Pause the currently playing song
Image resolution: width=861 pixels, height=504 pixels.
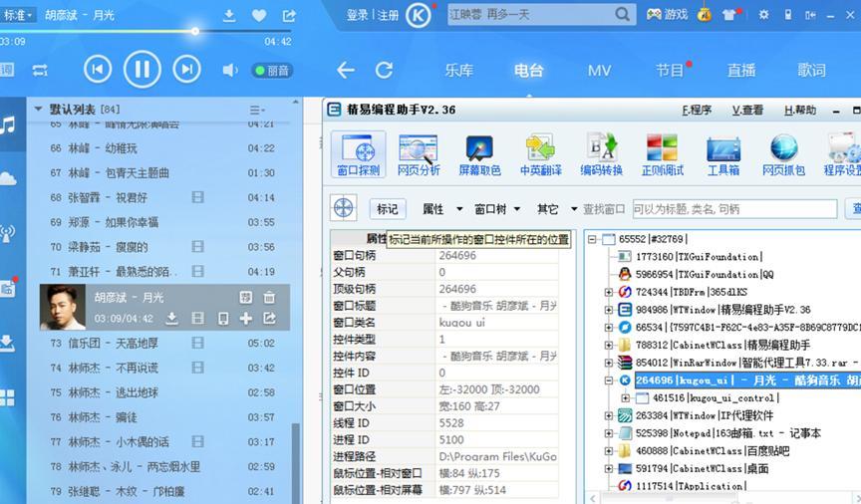coord(142,69)
